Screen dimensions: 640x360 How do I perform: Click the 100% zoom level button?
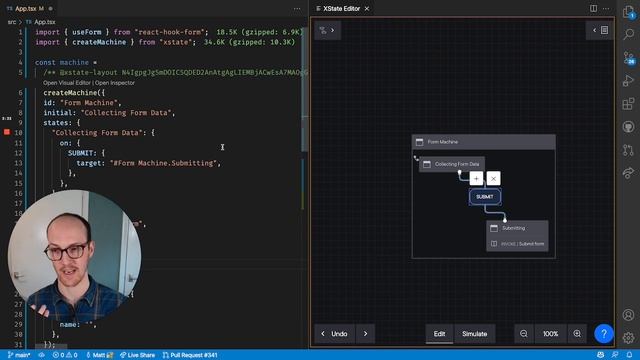(551, 334)
